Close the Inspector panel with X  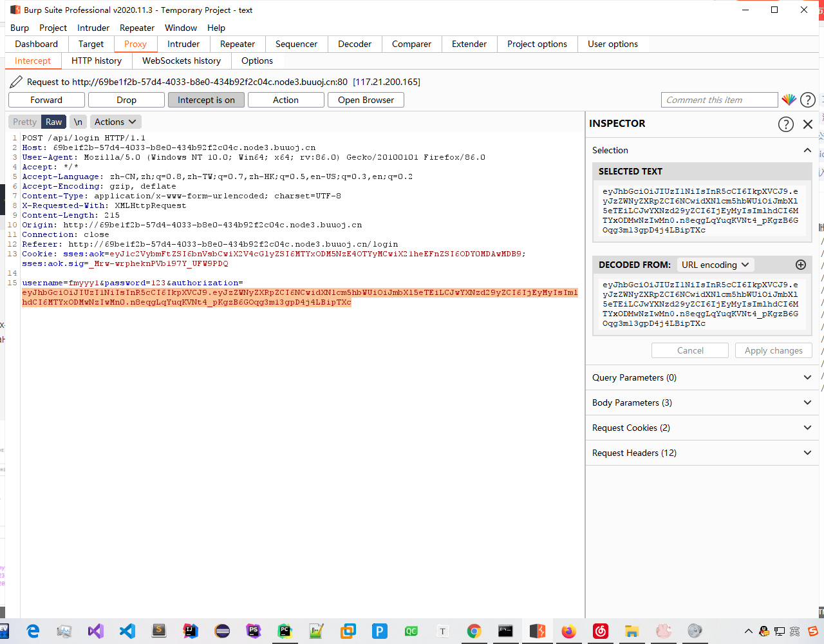[x=808, y=124]
